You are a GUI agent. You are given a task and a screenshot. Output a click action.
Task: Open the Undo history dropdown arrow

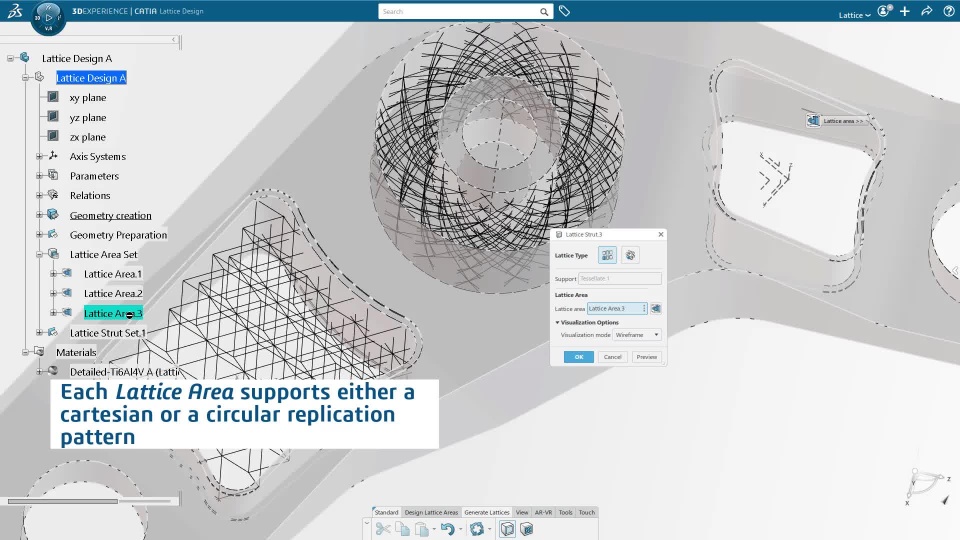click(460, 530)
